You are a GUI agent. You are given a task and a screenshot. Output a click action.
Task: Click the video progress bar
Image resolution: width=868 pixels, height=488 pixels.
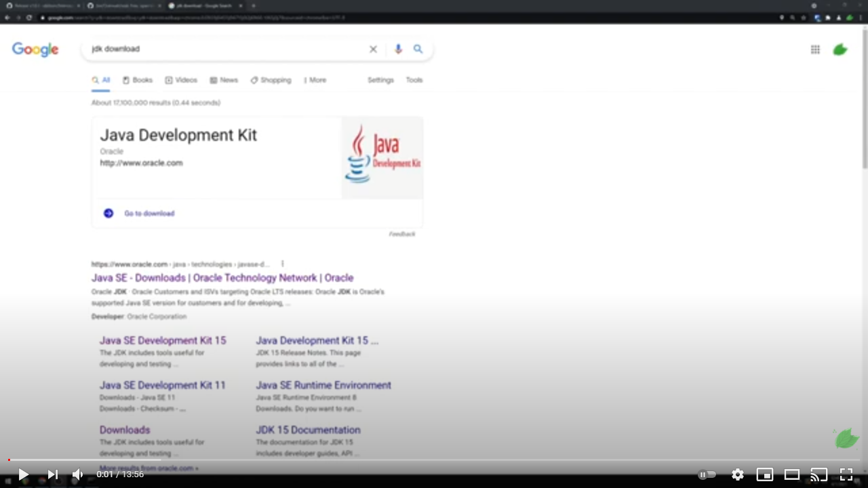click(434, 460)
